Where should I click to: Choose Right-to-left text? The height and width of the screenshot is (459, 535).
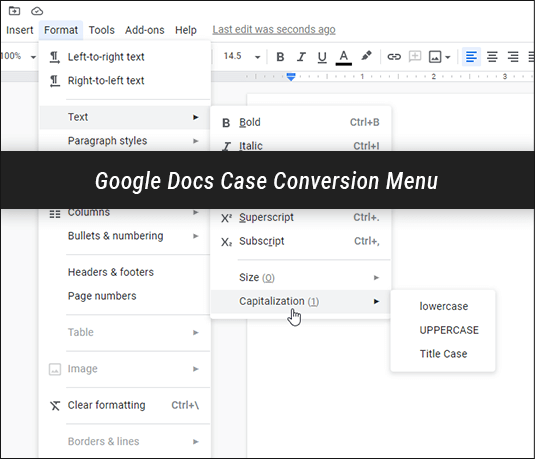125,81
